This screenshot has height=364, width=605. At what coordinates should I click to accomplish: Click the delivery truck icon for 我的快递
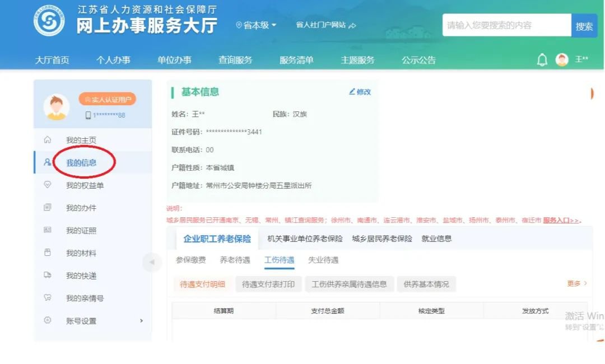click(48, 276)
